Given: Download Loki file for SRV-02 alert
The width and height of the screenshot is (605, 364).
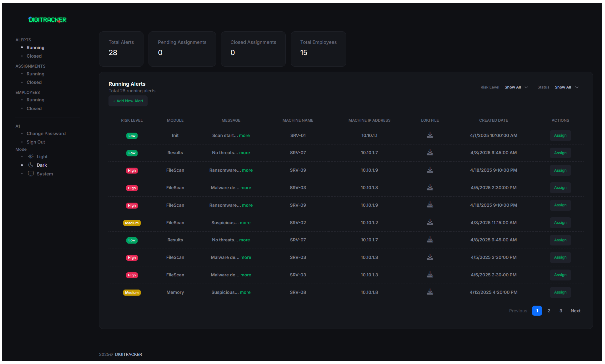Looking at the screenshot, I should [430, 222].
